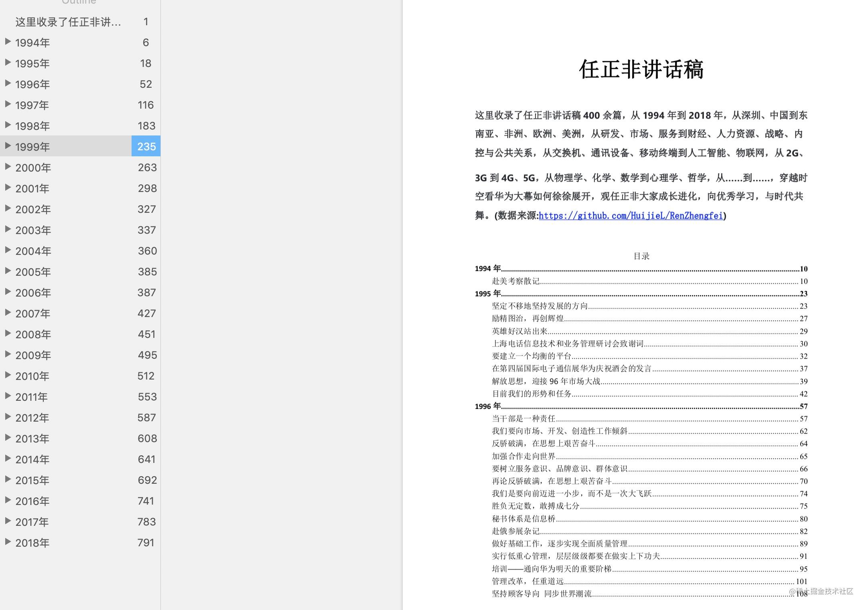Screen dimensions: 868x610
Task: Open the 1995 年 table of contents entry
Action: [x=641, y=293]
